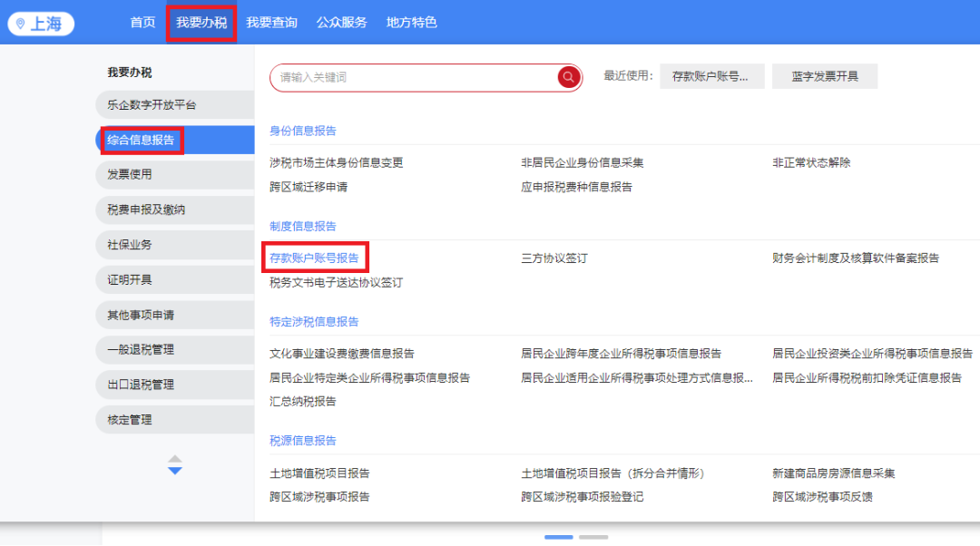Open the 我要办税 top menu
Viewport: 980px width, 546px height.
coord(201,23)
